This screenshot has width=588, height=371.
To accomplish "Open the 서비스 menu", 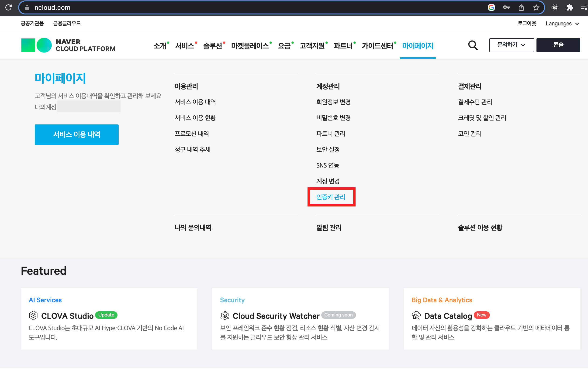I will point(185,46).
